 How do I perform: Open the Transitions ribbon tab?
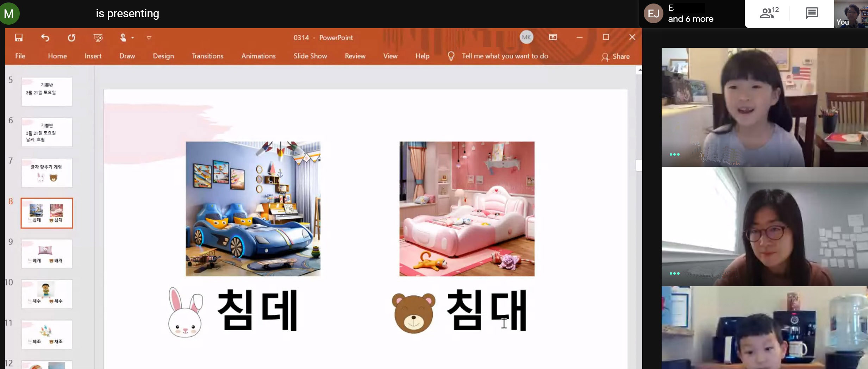pyautogui.click(x=207, y=56)
